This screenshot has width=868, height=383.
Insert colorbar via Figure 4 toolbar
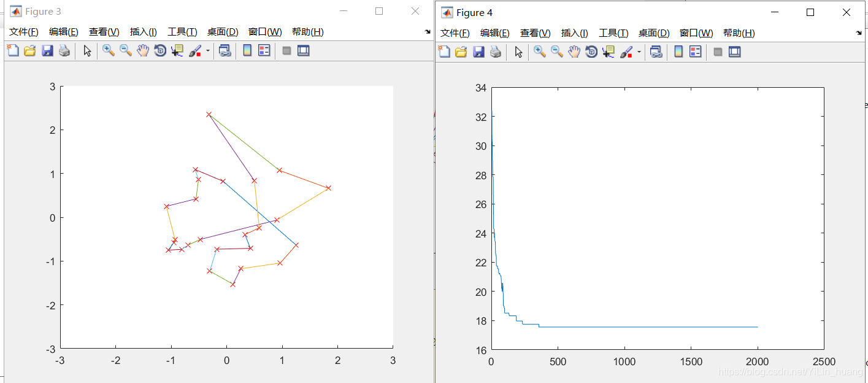tap(678, 52)
